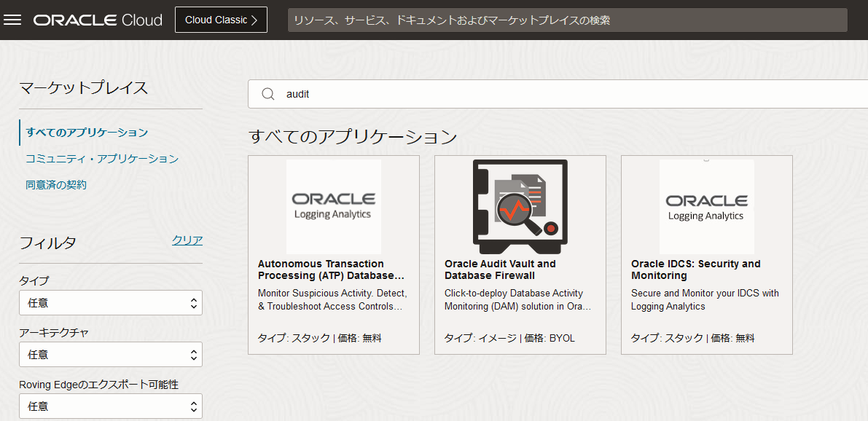This screenshot has height=421, width=868.
Task: Click the chevron arrow on Cloud Classic button
Action: [254, 20]
